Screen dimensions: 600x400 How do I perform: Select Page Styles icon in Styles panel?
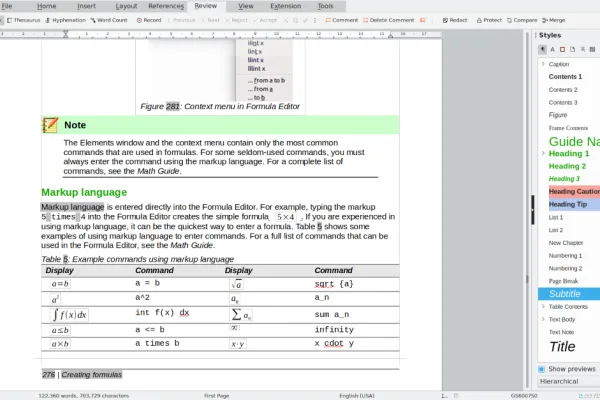[x=572, y=49]
